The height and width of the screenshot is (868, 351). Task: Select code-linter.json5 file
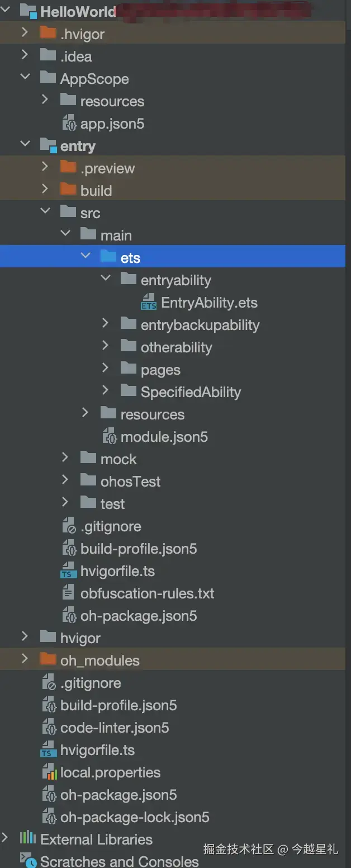click(115, 728)
